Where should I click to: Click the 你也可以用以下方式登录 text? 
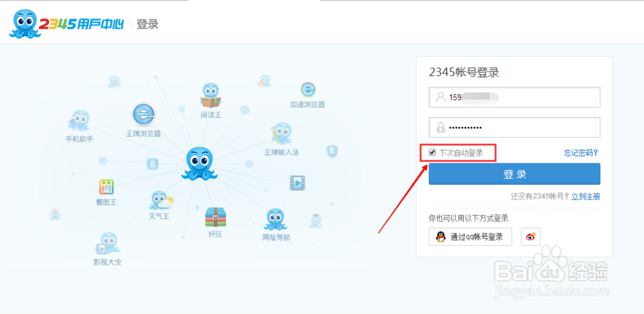pos(468,218)
